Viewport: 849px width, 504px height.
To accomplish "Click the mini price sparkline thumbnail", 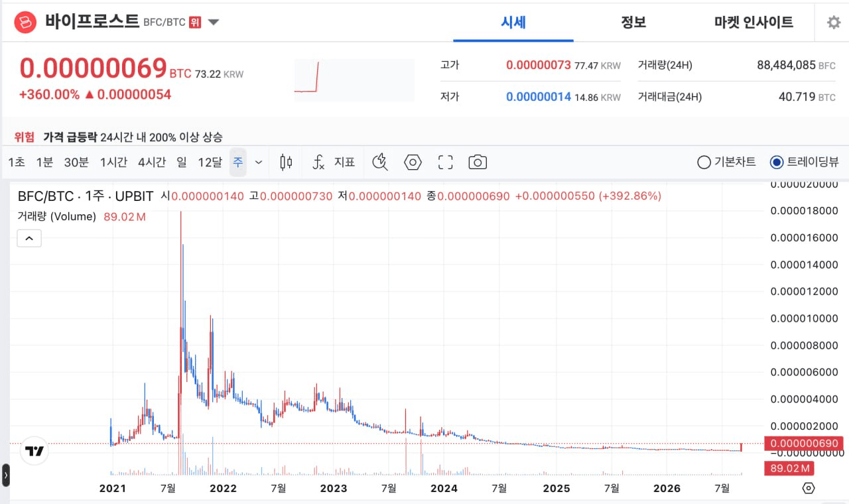I will 354,80.
